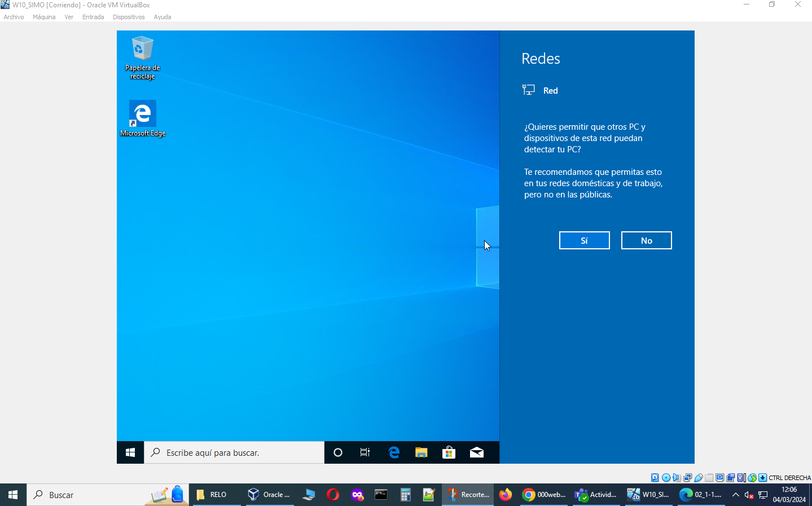Expand host system tray hidden icons
Screen dimensions: 812x506
(x=735, y=495)
